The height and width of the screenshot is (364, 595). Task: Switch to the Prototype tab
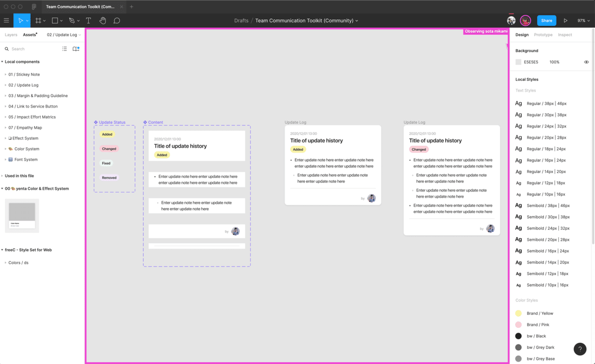(x=543, y=35)
